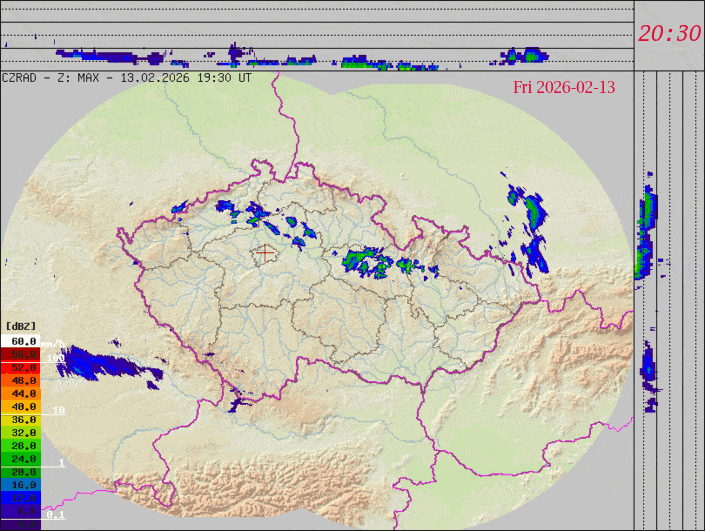This screenshot has height=531, width=705.
Task: Click the [dBZ] unit label above the legend
Action: pos(20,326)
